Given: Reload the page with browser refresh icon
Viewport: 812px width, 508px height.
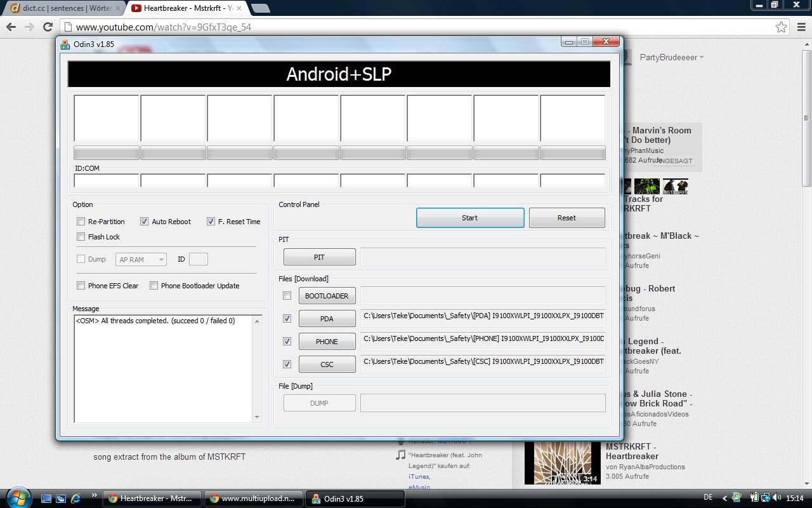Looking at the screenshot, I should [48, 27].
